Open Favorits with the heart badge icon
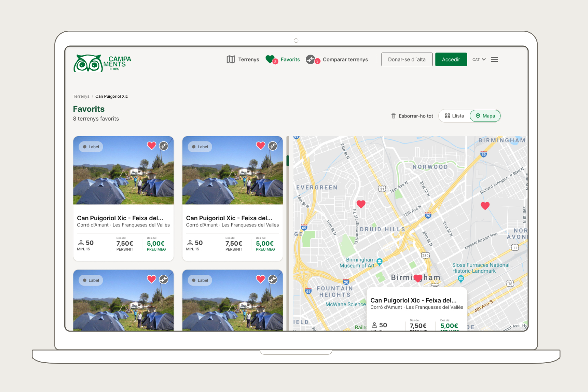Viewport: 588px width, 392px height. [271, 59]
